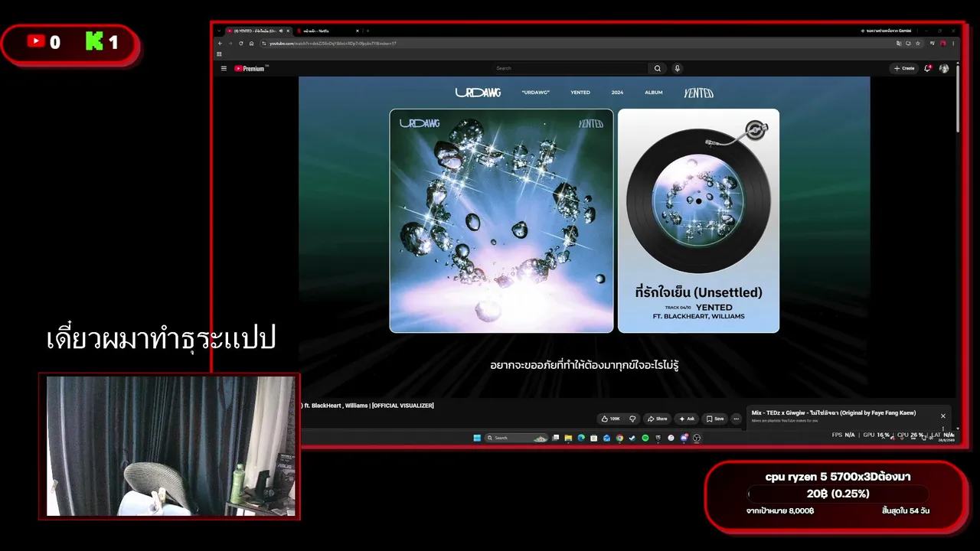Like the video with 109K likes

(612, 419)
